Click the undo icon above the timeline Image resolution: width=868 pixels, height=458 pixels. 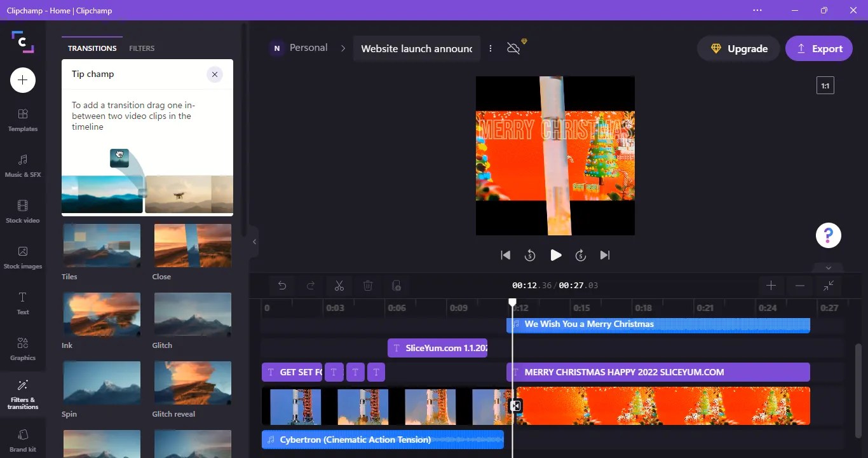point(282,286)
